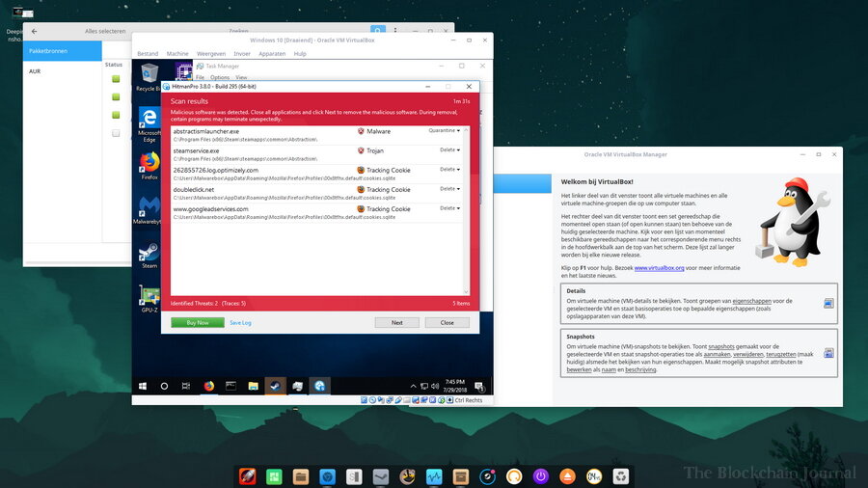868x488 pixels.
Task: Open the package manager three-dot menu
Action: click(x=395, y=30)
